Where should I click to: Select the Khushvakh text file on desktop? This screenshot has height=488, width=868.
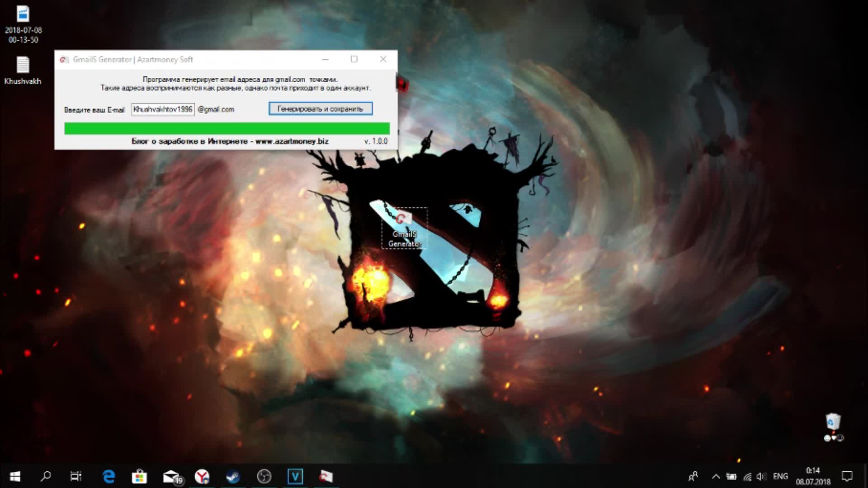click(23, 71)
